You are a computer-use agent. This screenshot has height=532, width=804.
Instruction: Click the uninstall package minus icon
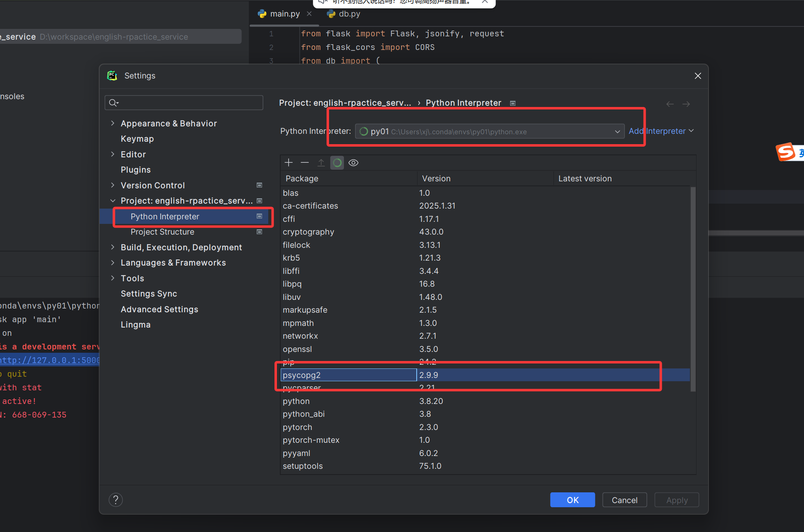click(305, 163)
